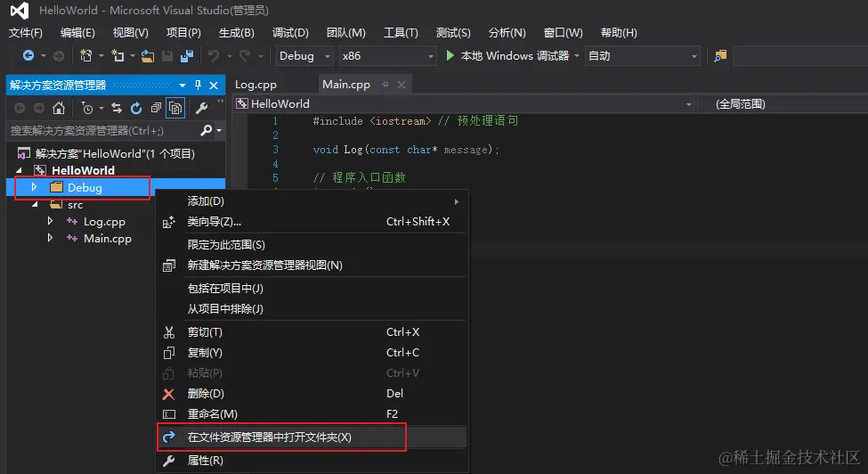Open the Navigate Backward history dropdown arrow
Image resolution: width=868 pixels, height=474 pixels.
44,56
